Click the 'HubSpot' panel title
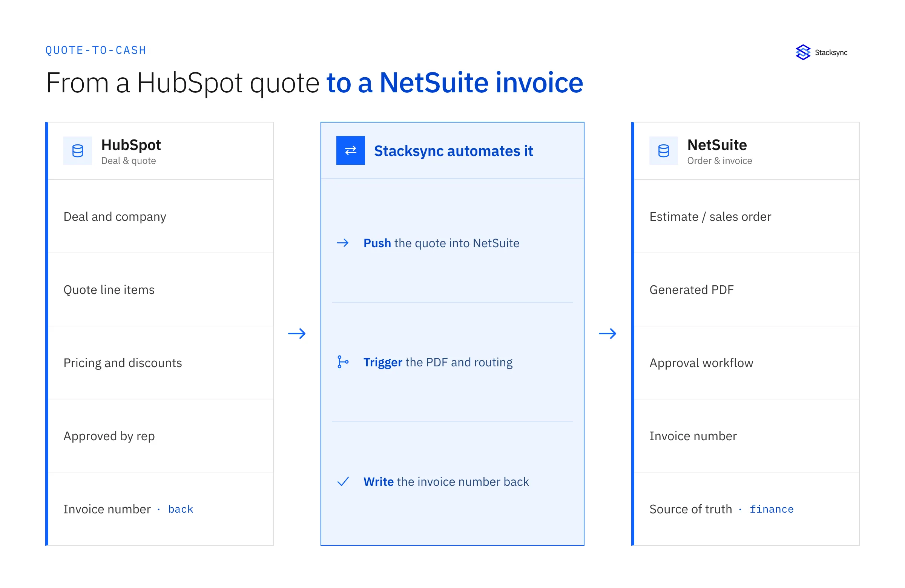The width and height of the screenshot is (905, 588). [x=131, y=145]
